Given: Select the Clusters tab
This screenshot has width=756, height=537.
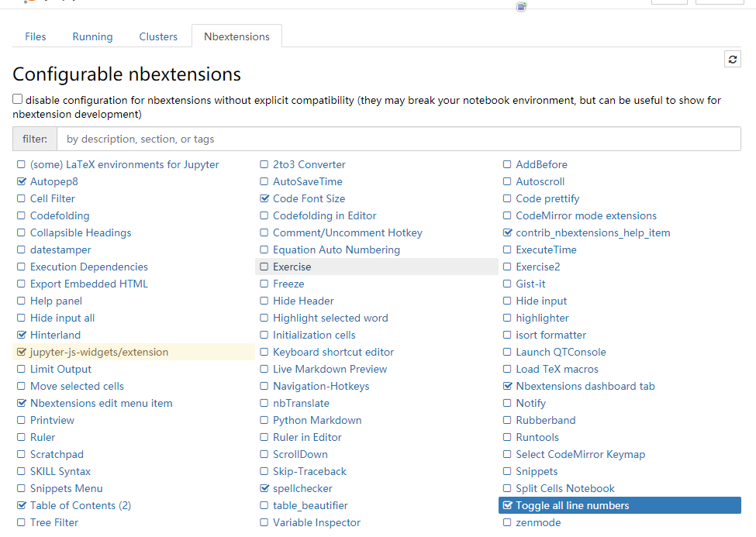Looking at the screenshot, I should pyautogui.click(x=158, y=36).
